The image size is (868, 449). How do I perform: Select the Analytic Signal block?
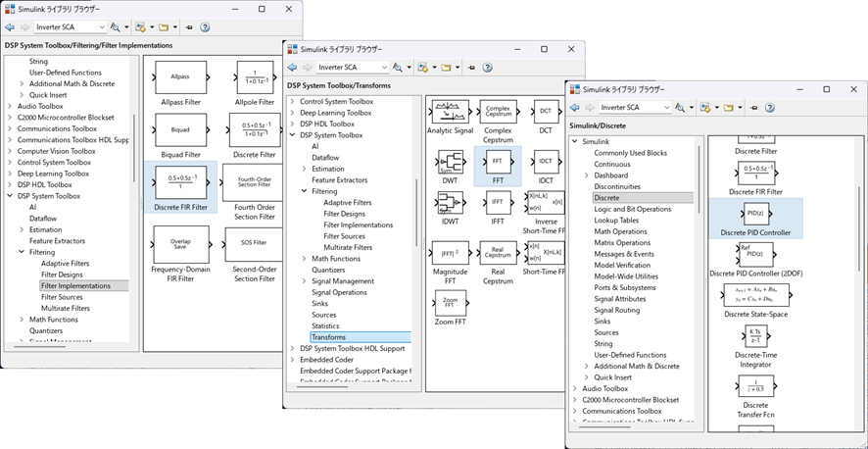451,112
